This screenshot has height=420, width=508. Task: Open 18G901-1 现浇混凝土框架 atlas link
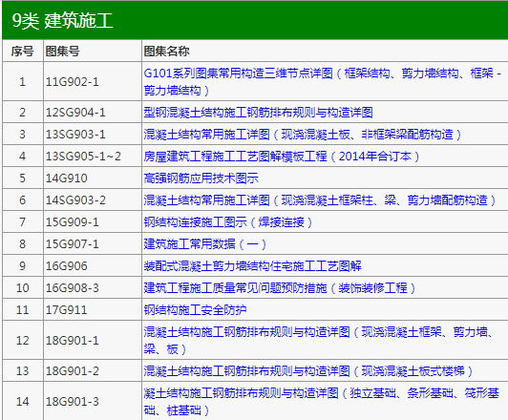318,341
